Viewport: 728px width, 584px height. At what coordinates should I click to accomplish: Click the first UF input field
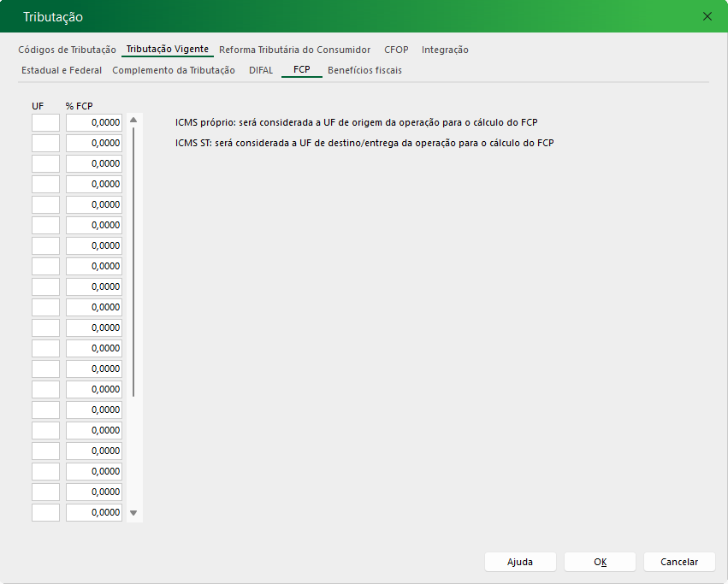pyautogui.click(x=45, y=122)
